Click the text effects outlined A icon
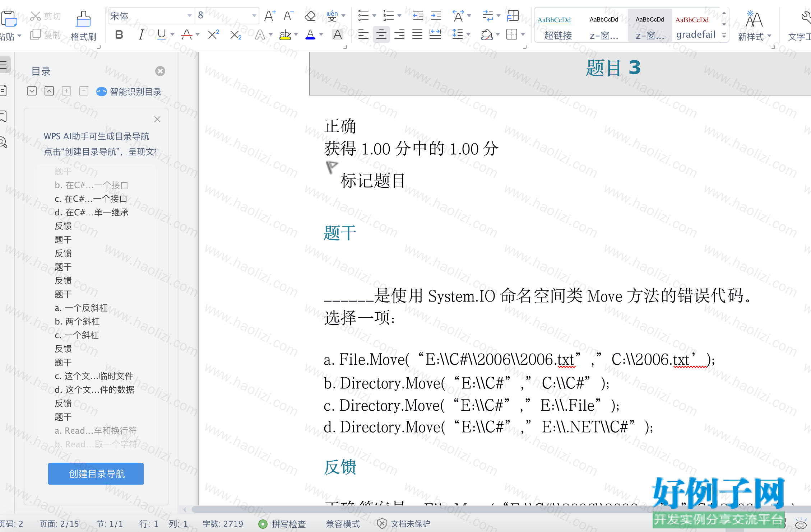Screen dimensions: 811x532 [260, 35]
